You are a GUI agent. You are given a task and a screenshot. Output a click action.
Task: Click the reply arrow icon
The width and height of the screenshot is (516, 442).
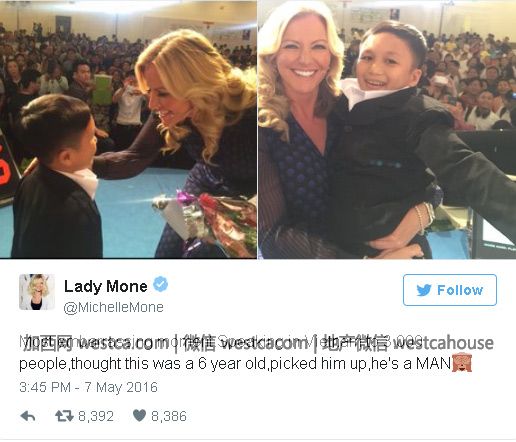click(x=28, y=416)
